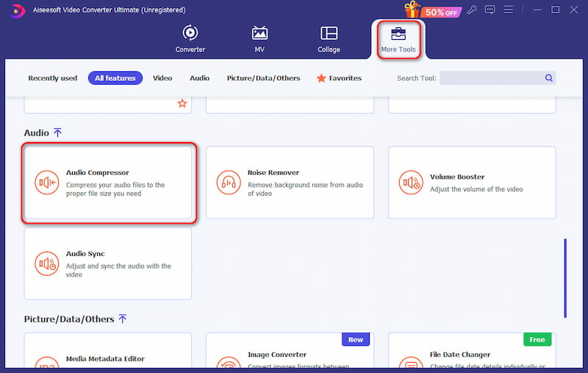This screenshot has height=373, width=588.
Task: Click 'Compress your audio files' description
Action: coord(115,189)
